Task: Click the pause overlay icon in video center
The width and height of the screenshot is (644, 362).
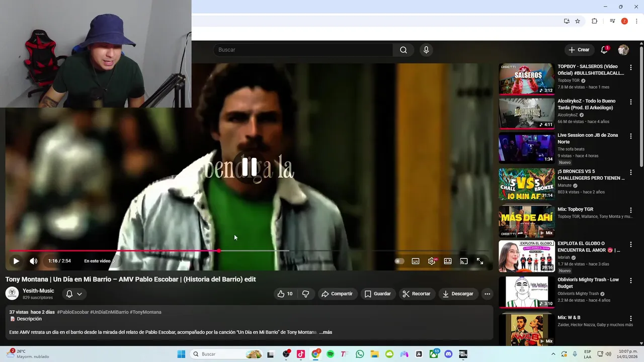Action: click(250, 167)
